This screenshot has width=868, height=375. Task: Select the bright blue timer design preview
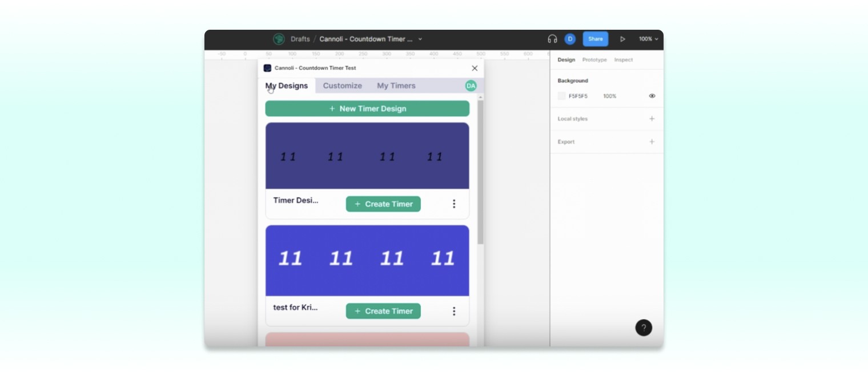click(367, 260)
